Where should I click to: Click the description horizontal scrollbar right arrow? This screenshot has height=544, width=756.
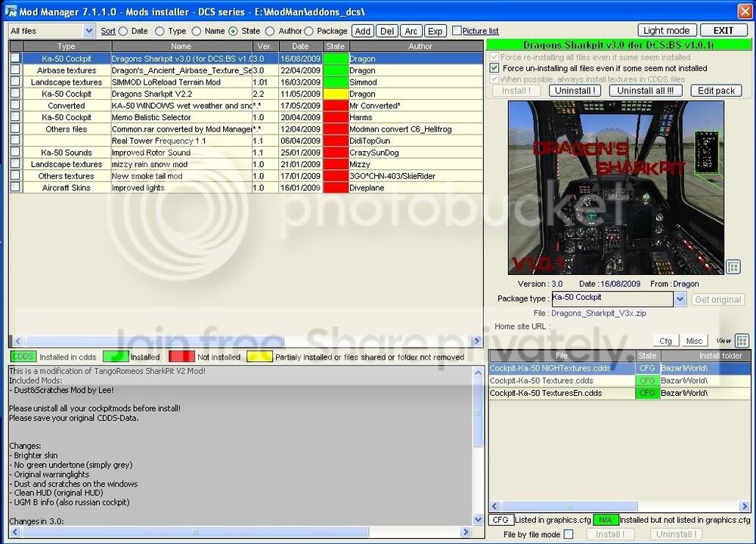pos(465,532)
